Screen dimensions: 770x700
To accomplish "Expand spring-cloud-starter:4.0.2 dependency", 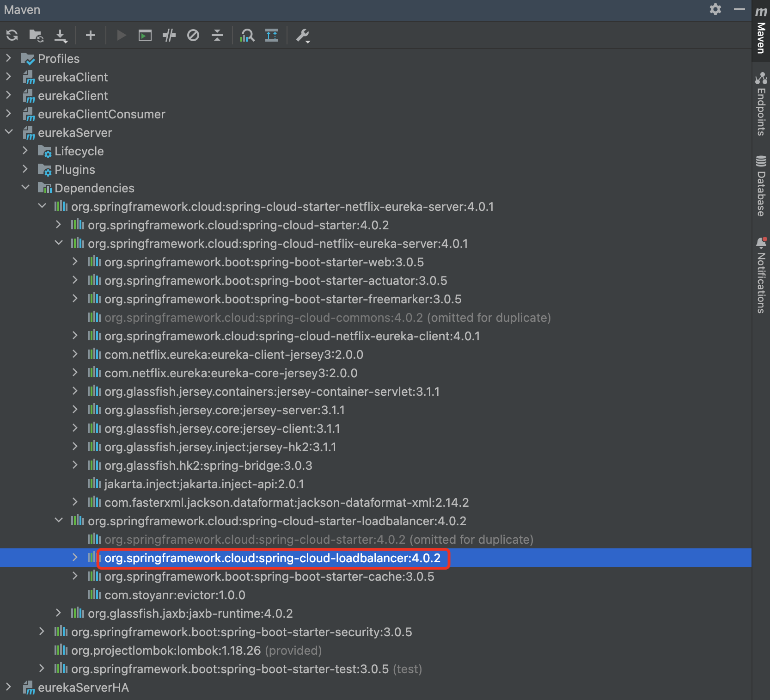I will [58, 225].
